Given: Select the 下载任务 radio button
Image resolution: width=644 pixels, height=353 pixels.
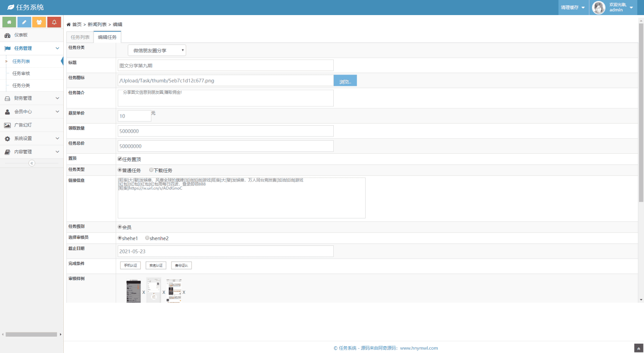Looking at the screenshot, I should click(151, 170).
